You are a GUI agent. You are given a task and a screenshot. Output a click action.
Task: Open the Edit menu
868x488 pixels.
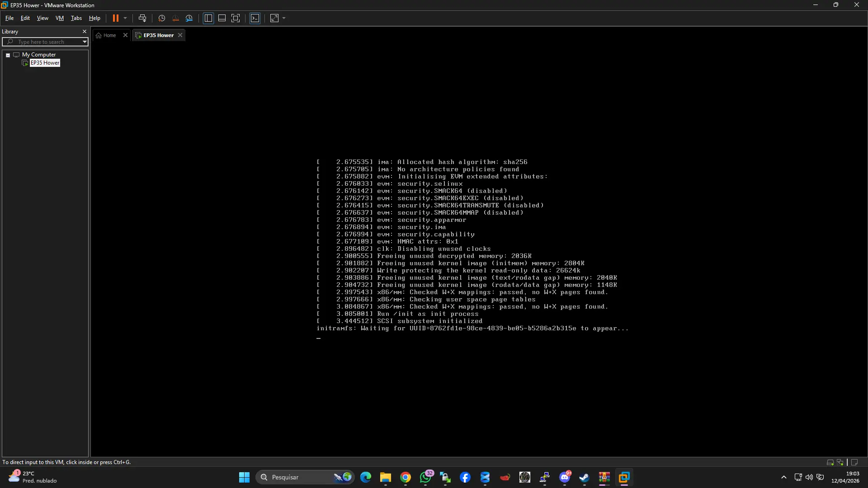[x=25, y=18]
